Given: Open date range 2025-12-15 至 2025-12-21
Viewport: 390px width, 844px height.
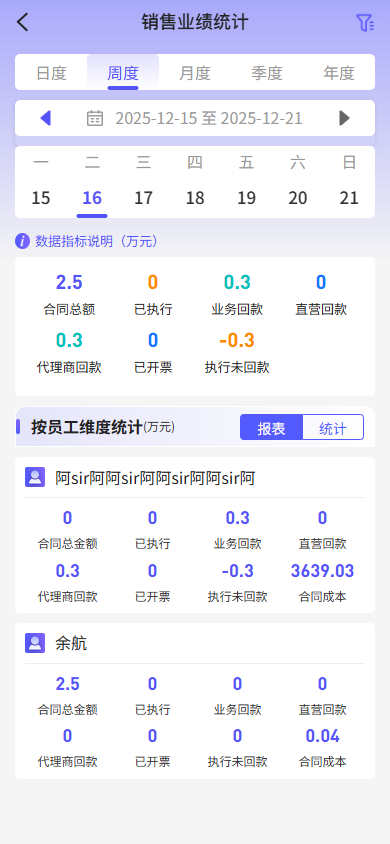Looking at the screenshot, I should [x=209, y=118].
